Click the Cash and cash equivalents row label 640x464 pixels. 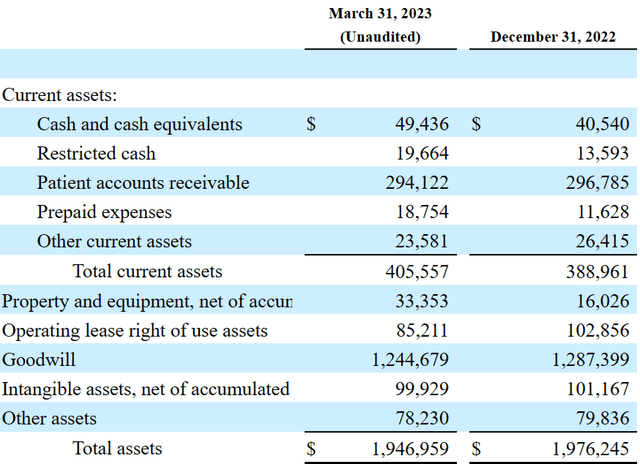pos(139,125)
